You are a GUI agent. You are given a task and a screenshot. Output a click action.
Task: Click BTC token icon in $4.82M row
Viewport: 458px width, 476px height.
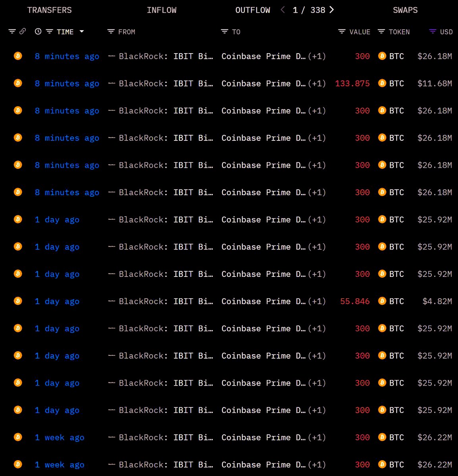tap(382, 301)
